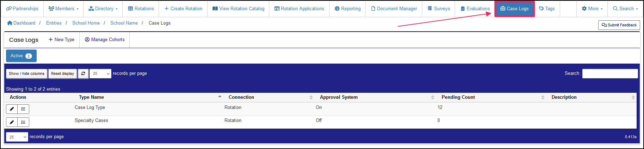Viewport: 644px width, 149px height.
Task: Click Reset display button
Action: tap(62, 73)
